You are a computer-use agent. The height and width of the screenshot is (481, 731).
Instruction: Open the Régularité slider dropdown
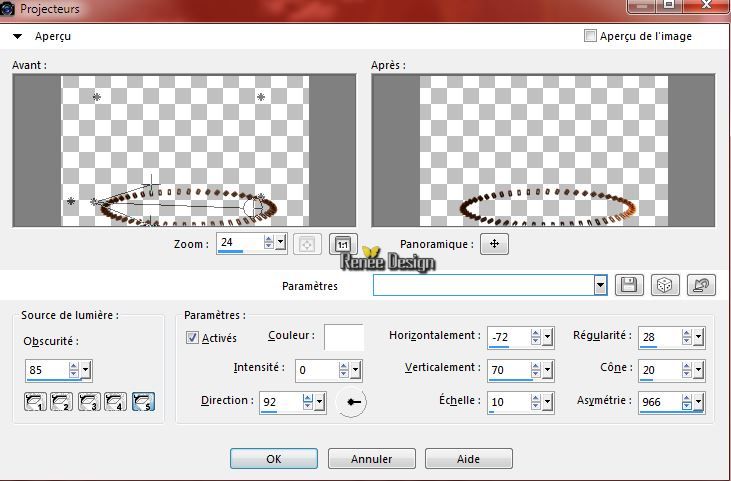click(x=698, y=337)
